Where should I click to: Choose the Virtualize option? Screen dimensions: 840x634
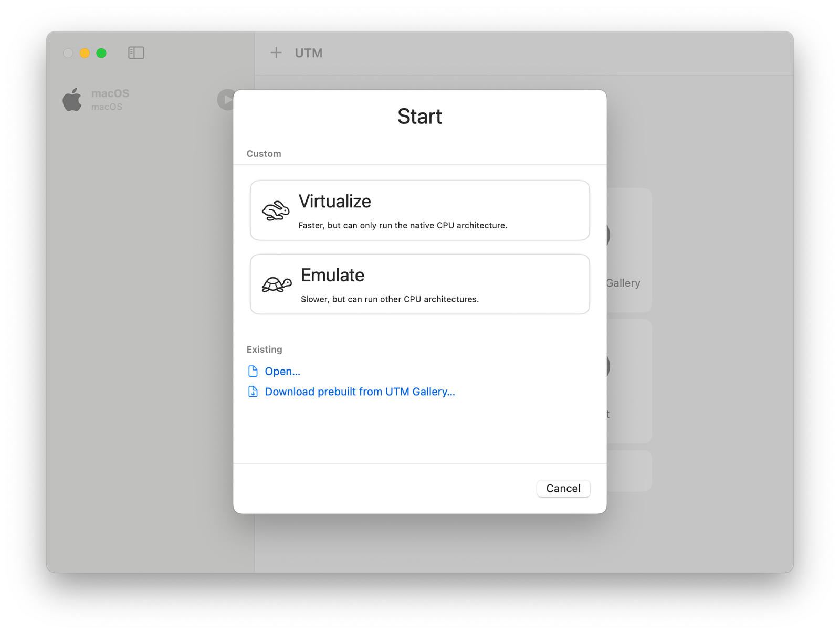click(x=419, y=210)
